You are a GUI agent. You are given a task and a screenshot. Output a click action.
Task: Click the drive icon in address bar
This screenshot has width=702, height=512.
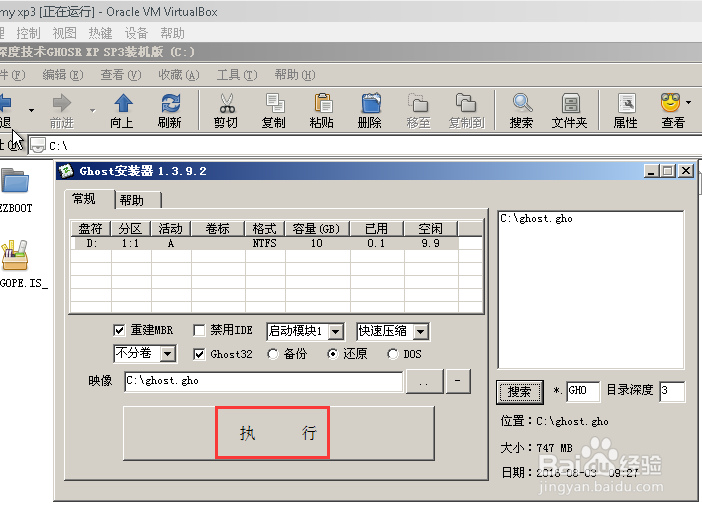click(x=38, y=145)
